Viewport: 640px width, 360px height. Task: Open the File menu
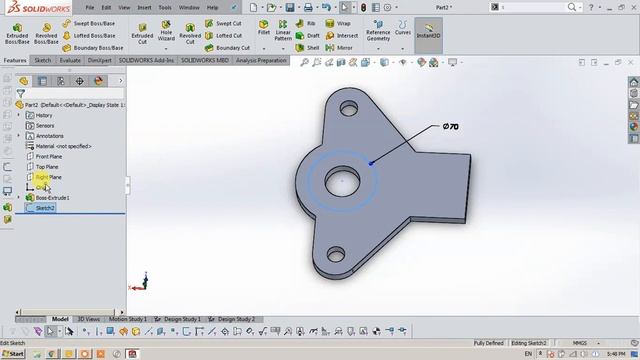click(x=90, y=7)
